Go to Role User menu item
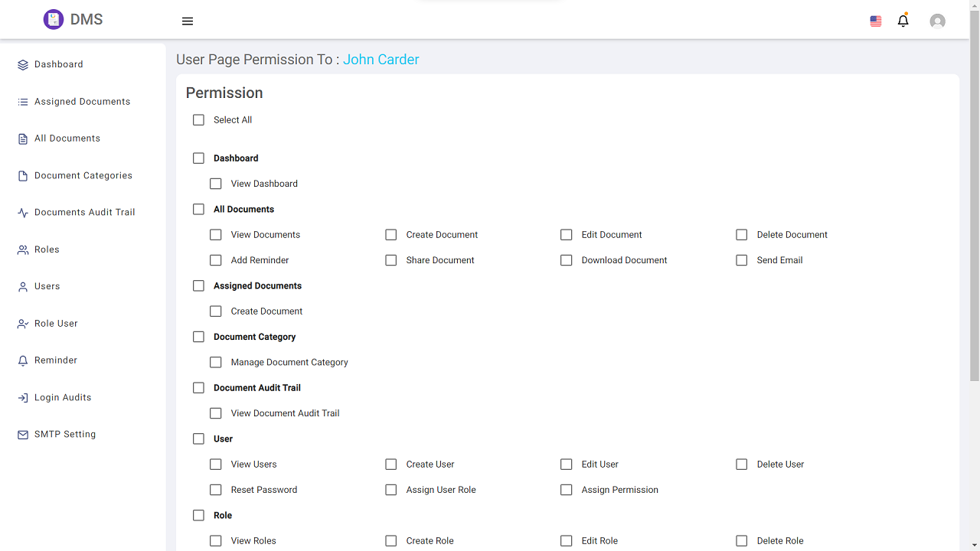Image resolution: width=980 pixels, height=551 pixels. (x=56, y=324)
